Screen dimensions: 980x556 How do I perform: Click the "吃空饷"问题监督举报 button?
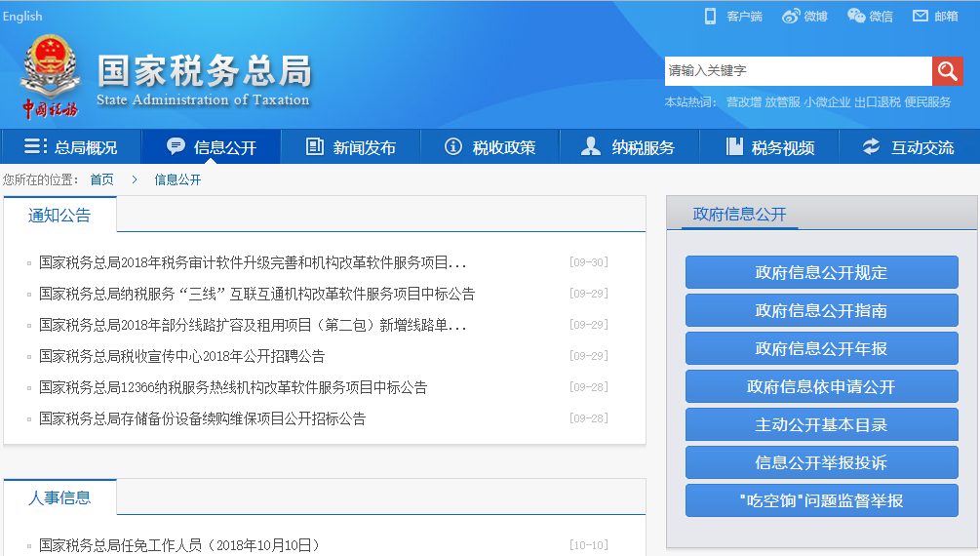(x=822, y=501)
